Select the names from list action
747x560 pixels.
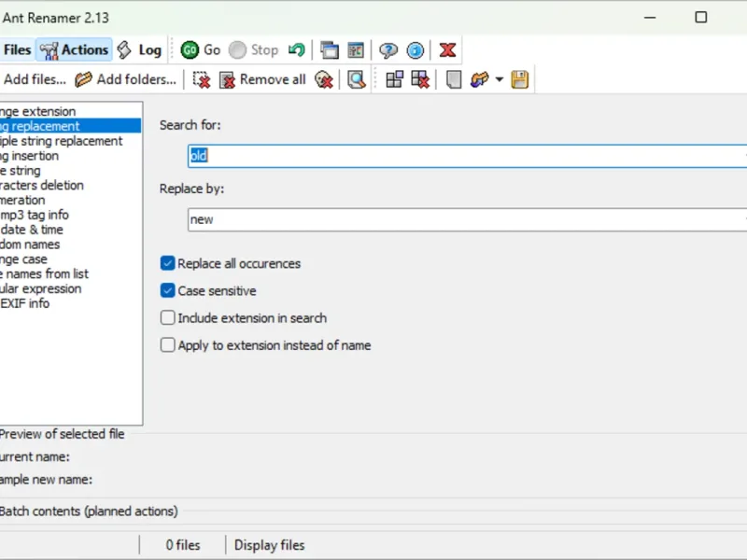(x=71, y=273)
